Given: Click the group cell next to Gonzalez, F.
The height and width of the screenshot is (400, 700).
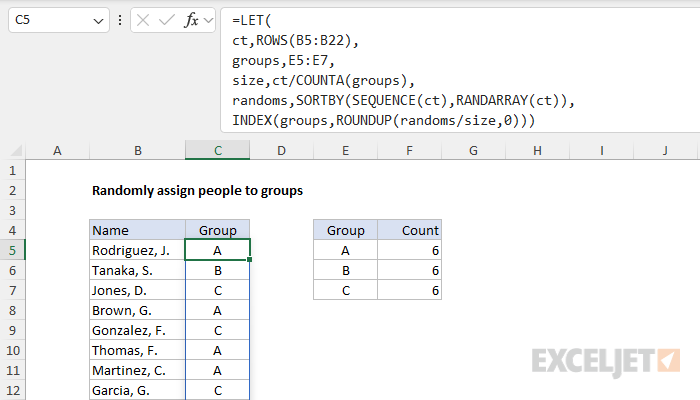Looking at the screenshot, I should coord(217,330).
